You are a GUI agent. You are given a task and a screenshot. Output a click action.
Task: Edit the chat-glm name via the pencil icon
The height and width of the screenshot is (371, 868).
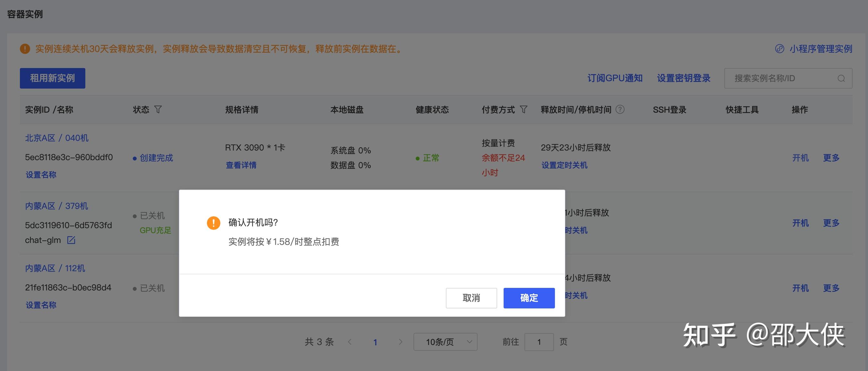pos(71,240)
